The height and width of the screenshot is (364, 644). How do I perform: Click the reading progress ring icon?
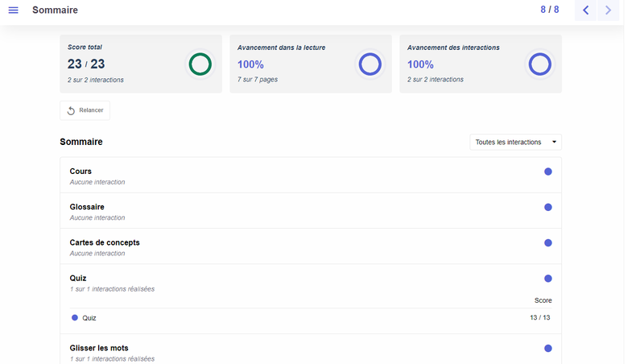pos(369,64)
